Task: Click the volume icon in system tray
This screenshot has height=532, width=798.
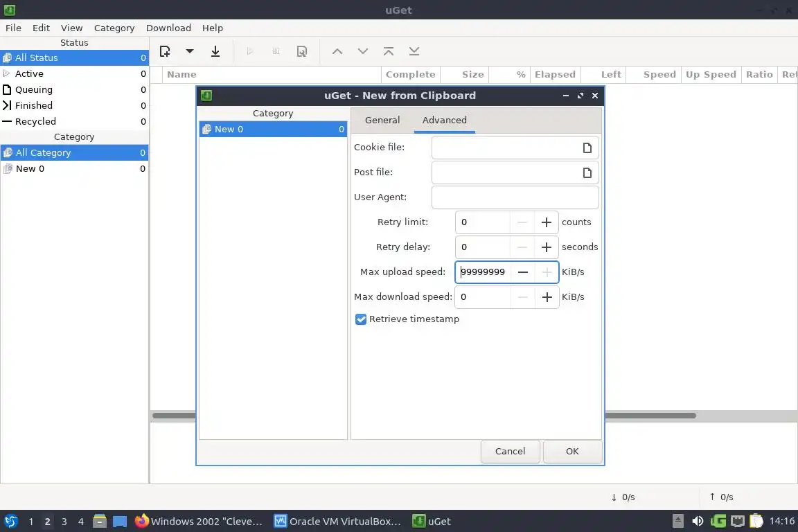Action: click(x=698, y=522)
